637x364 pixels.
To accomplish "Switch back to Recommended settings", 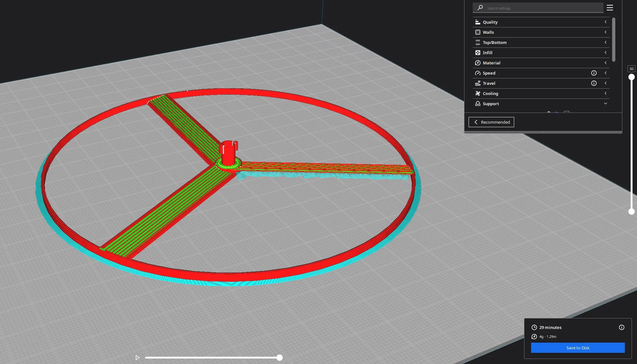I will coord(491,122).
